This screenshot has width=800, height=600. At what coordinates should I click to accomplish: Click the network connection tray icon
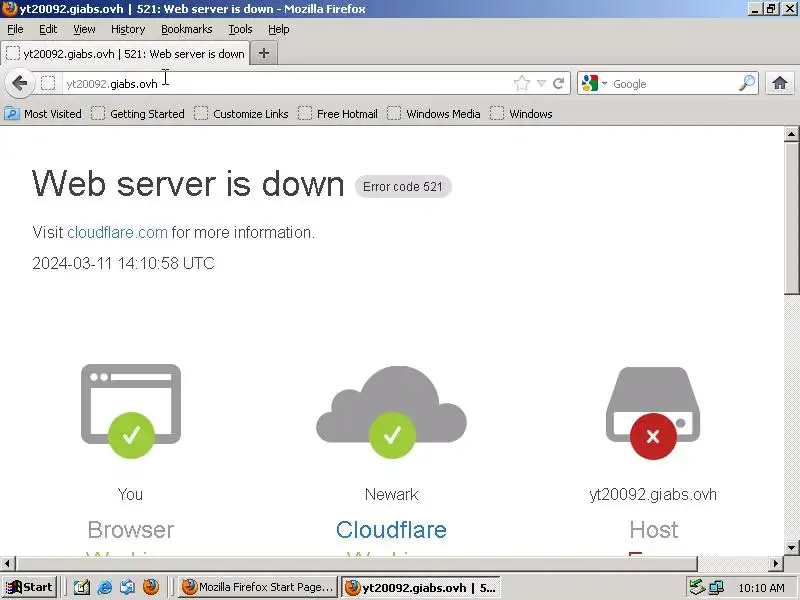(717, 587)
